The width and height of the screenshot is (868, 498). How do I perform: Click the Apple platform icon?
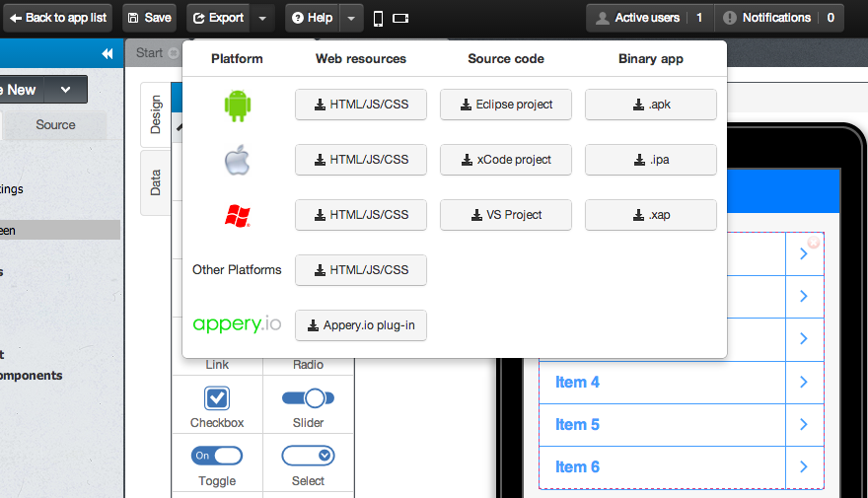point(237,160)
